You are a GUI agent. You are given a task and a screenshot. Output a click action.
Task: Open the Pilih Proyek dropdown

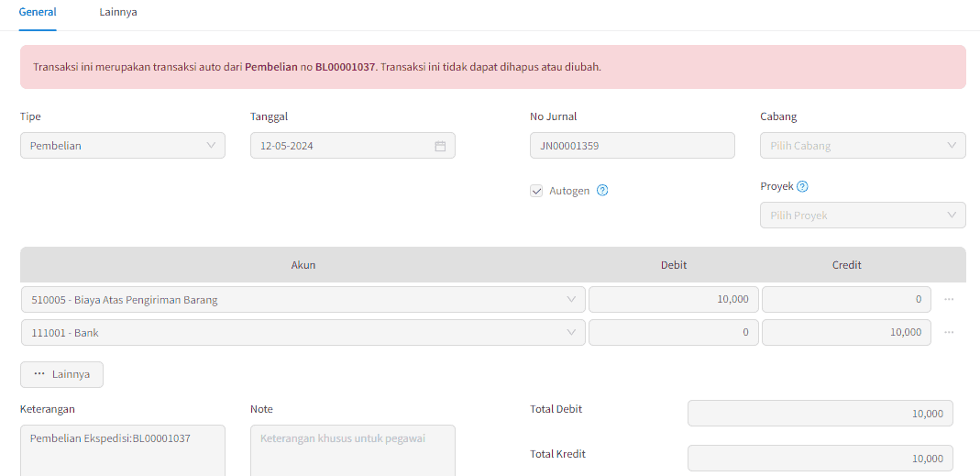click(863, 216)
